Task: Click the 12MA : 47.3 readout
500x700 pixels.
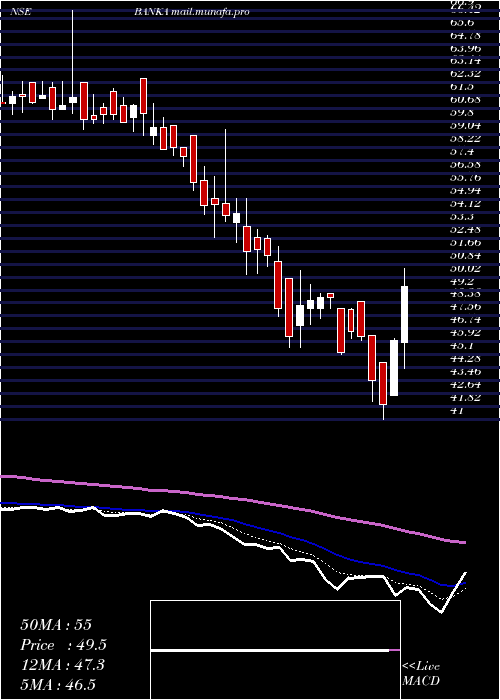Action: [x=62, y=665]
